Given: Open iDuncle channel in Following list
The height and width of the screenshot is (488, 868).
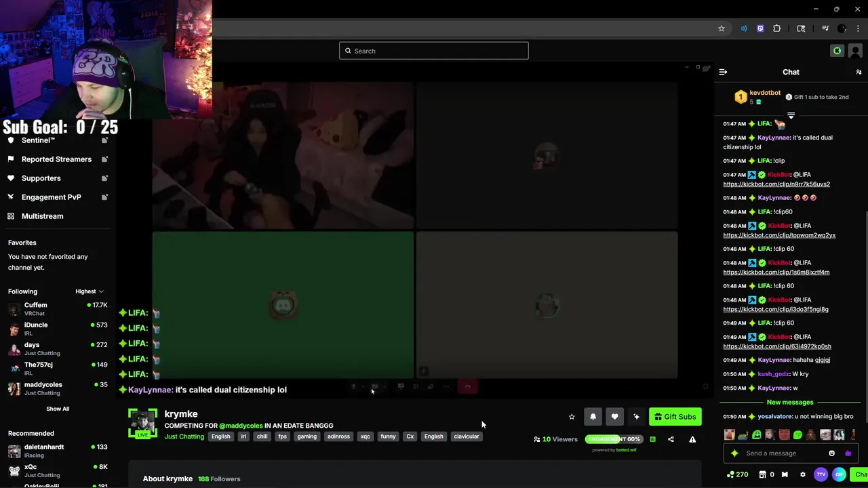Looking at the screenshot, I should click(x=58, y=329).
